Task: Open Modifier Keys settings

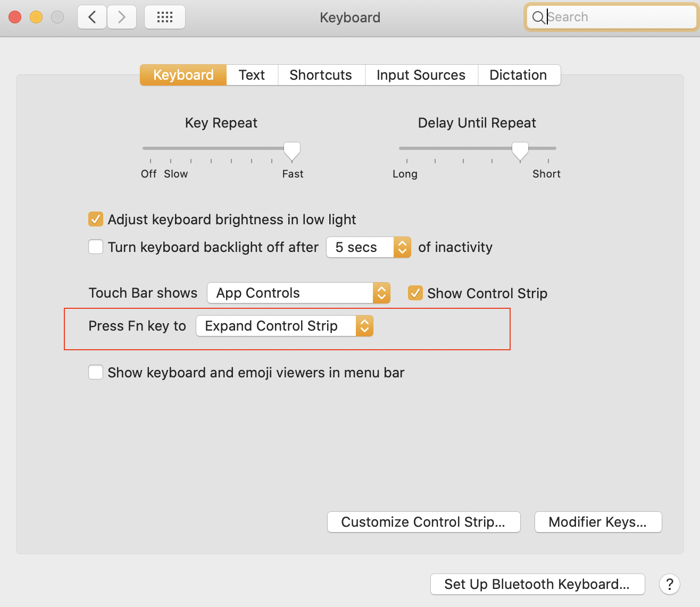Action: pos(598,522)
